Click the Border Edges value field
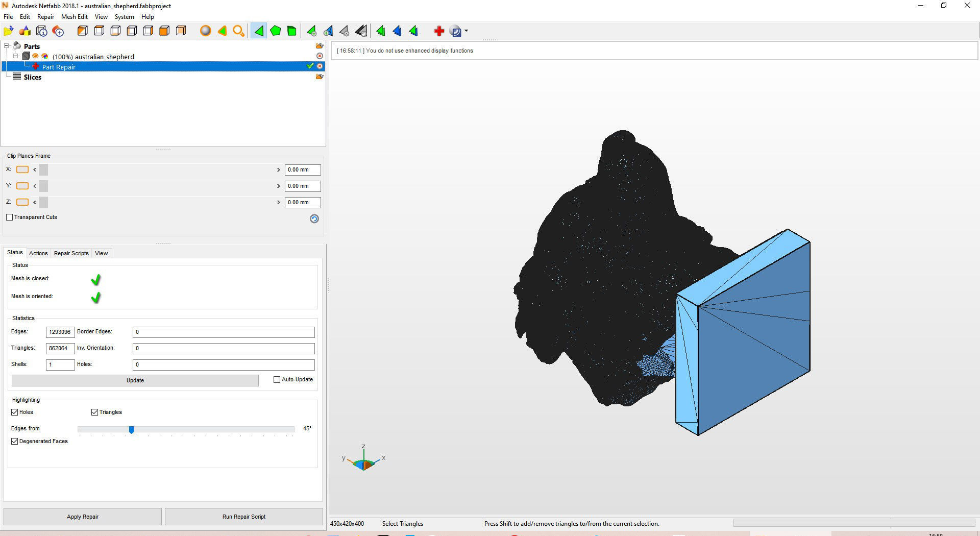 coord(224,332)
